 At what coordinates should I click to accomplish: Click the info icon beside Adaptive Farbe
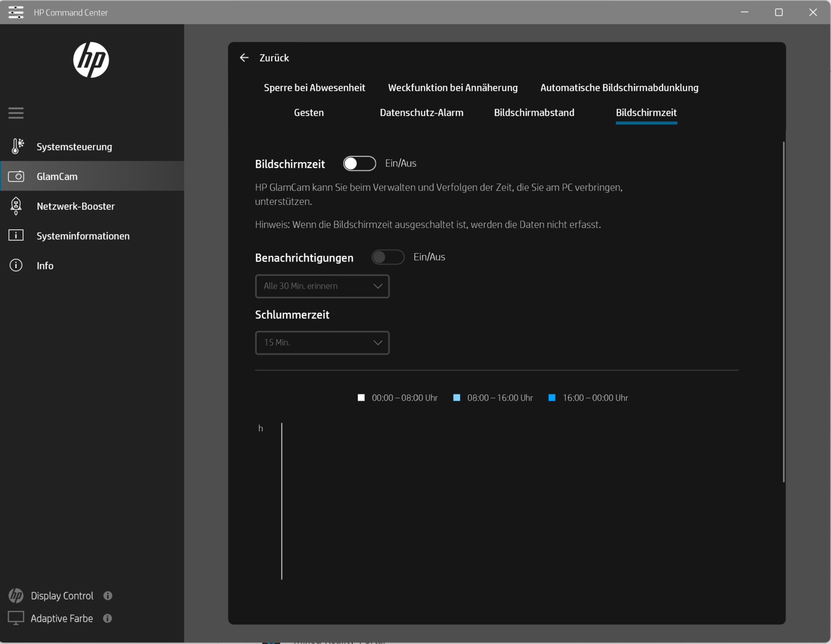[107, 618]
